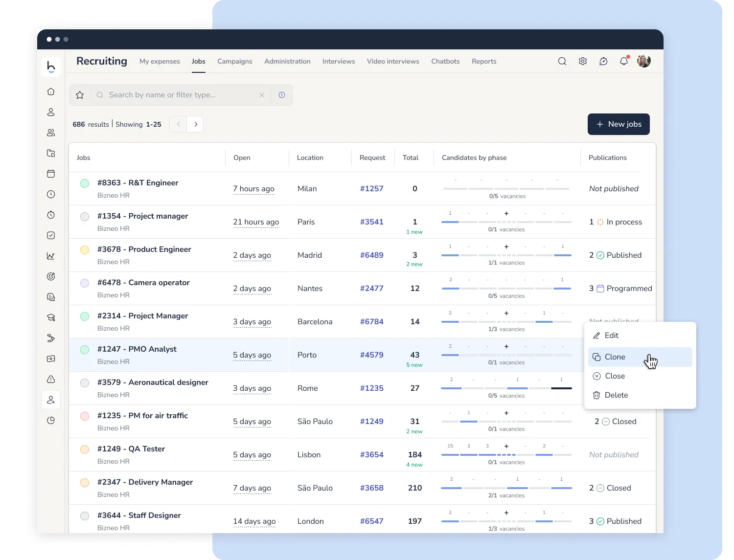
Task: Select Delete in context menu
Action: 640,395
